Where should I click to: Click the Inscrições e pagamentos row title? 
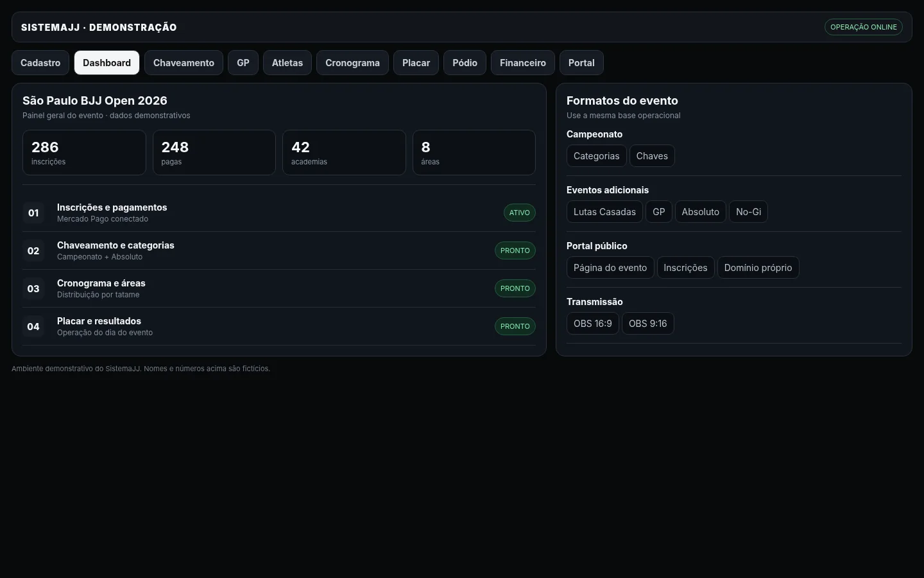[112, 207]
